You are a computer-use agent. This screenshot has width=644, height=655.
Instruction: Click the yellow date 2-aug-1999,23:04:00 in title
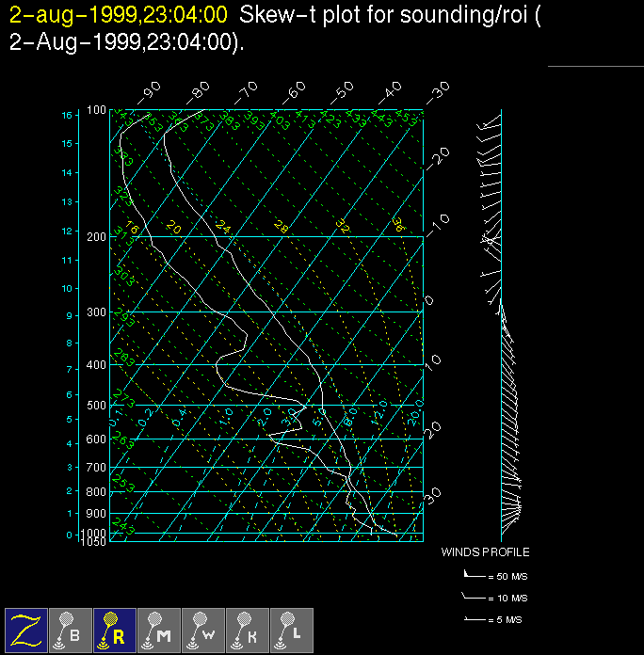(x=118, y=15)
